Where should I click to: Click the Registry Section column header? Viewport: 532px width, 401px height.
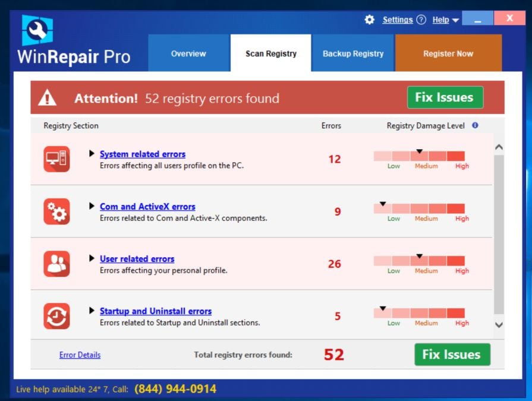click(71, 126)
